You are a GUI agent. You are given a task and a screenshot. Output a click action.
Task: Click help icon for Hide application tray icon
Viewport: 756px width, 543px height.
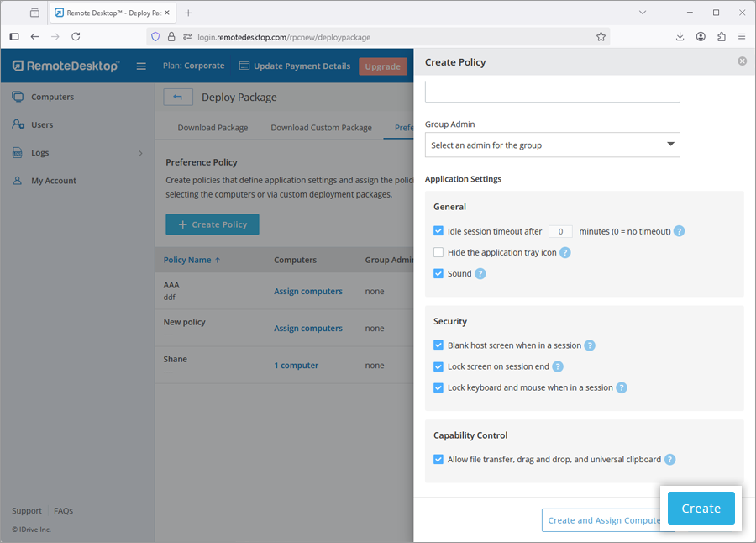click(565, 253)
